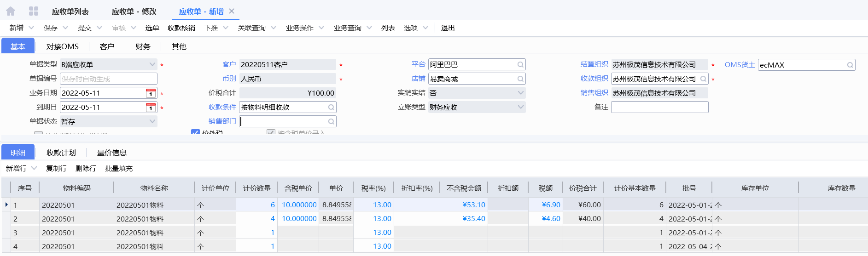The width and height of the screenshot is (868, 256).
Task: Follow the 结算组织 field label link
Action: pos(594,64)
